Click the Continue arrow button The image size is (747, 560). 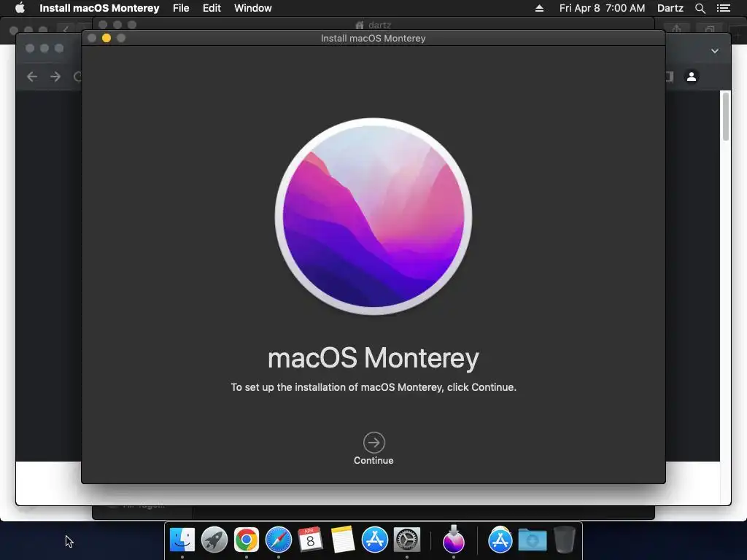point(374,443)
